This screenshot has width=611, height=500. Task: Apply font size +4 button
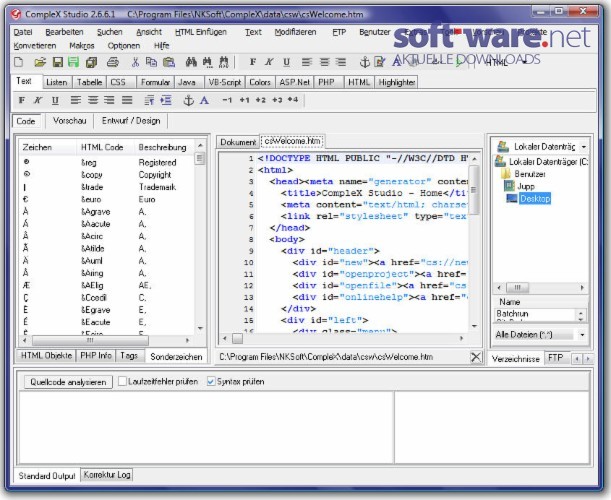click(293, 99)
